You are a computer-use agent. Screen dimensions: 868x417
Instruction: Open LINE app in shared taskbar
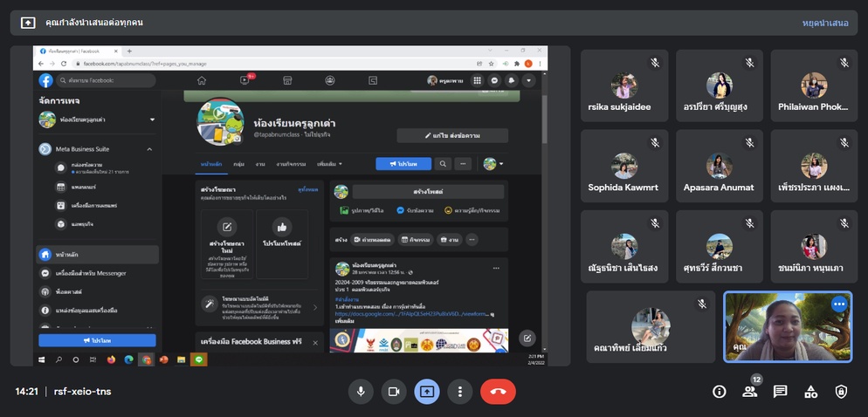(x=199, y=359)
